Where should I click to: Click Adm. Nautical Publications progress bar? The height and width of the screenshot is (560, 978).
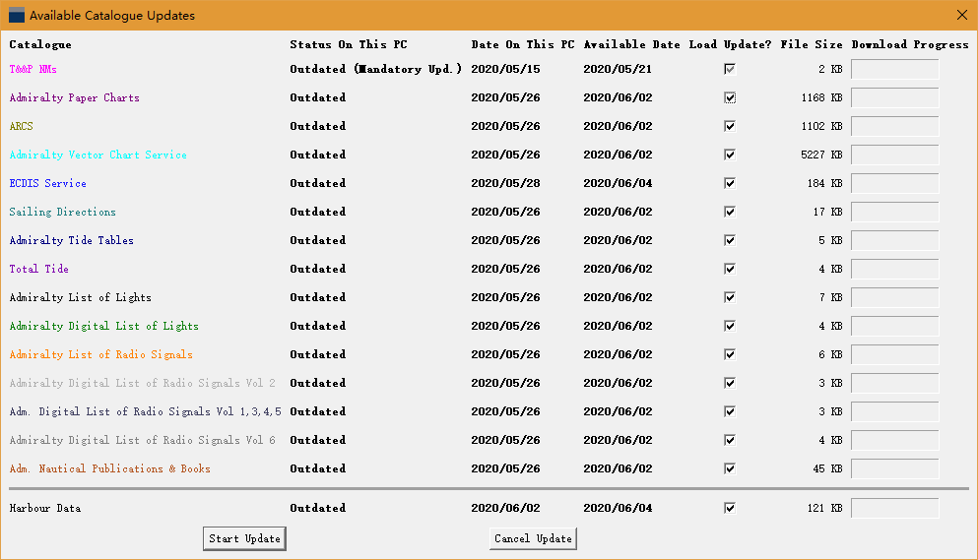click(x=894, y=468)
